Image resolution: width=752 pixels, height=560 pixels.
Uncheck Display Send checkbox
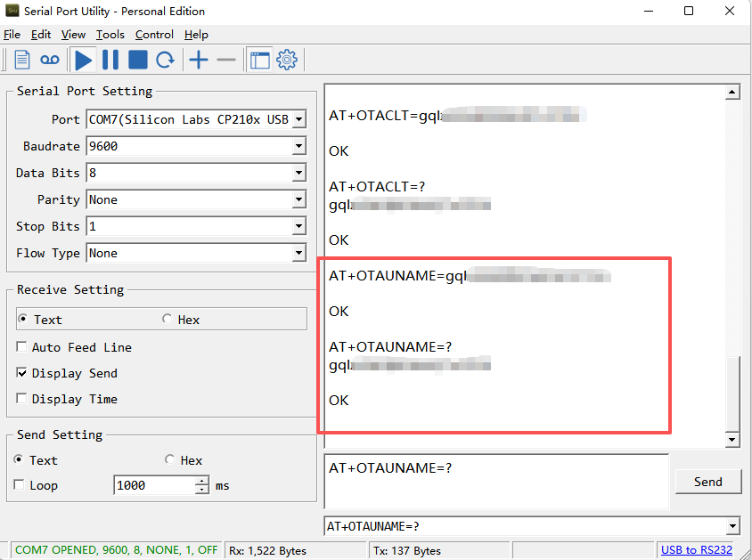67,373
